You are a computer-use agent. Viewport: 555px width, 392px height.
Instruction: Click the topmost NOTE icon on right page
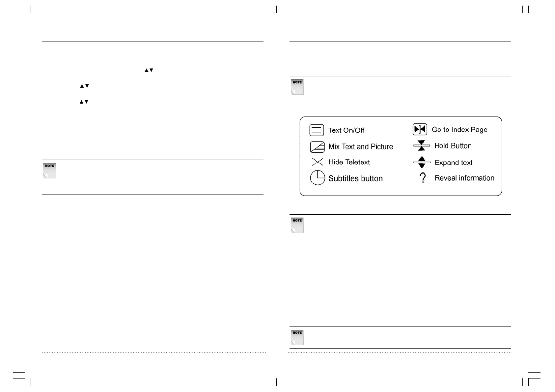click(297, 87)
